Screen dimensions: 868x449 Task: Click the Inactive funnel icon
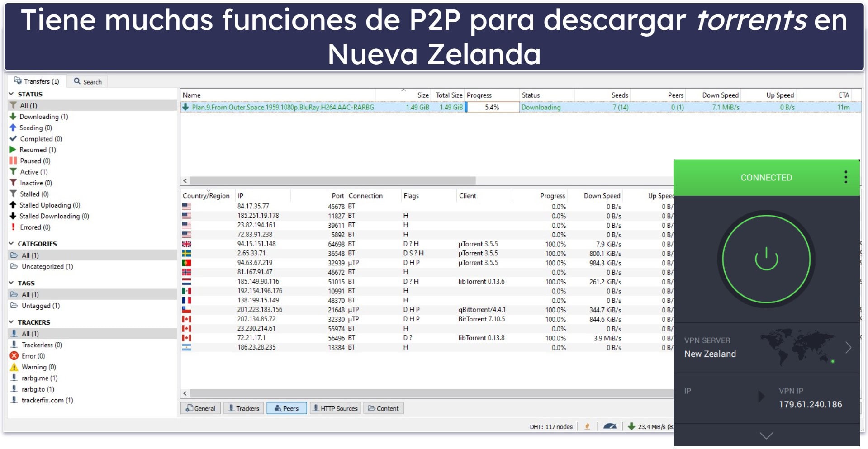pos(13,183)
